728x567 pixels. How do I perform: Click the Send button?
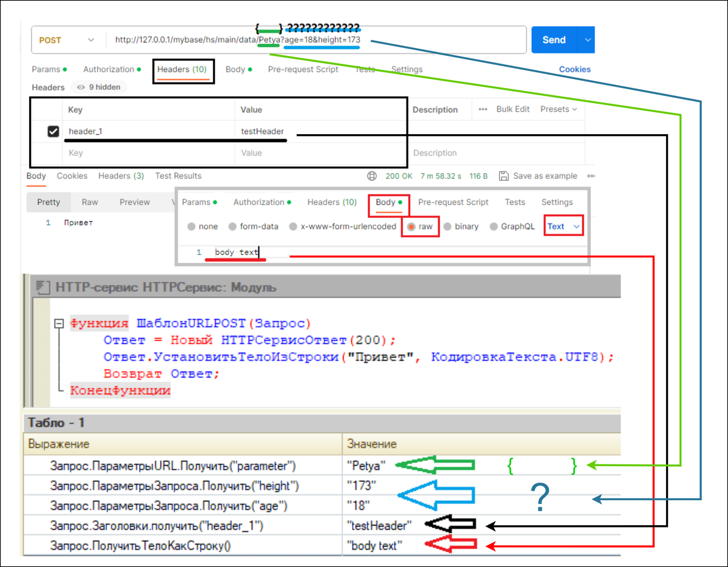(553, 39)
